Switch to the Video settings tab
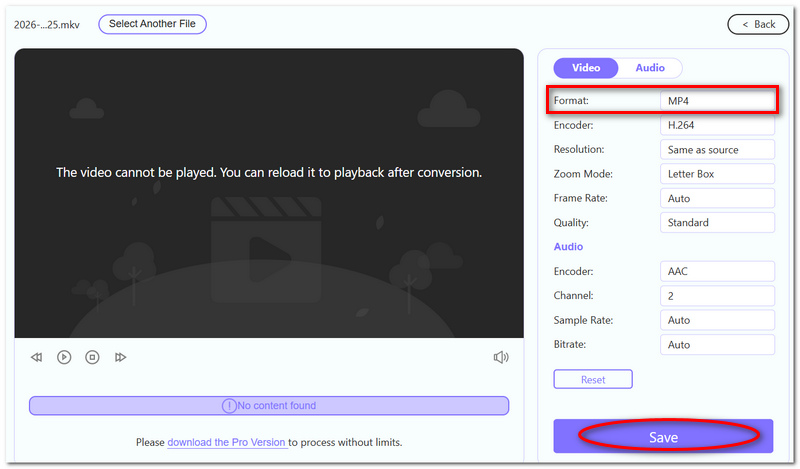The height and width of the screenshot is (469, 800). [586, 68]
